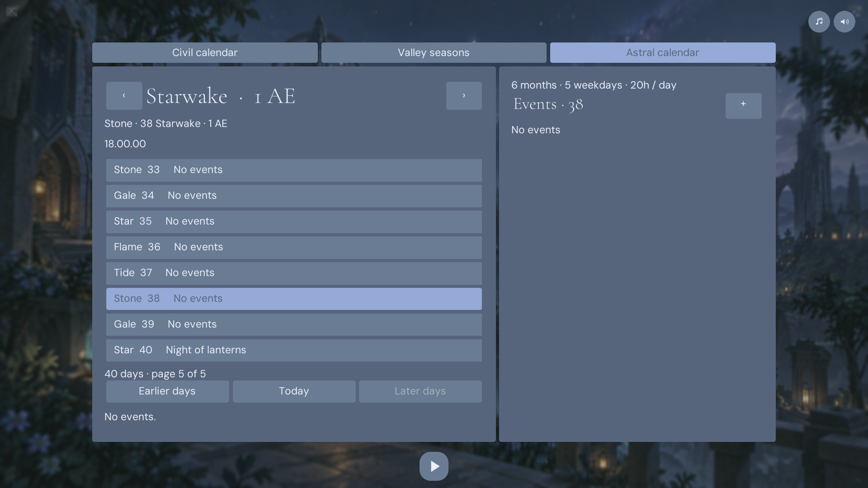Select day row Tide 37
This screenshot has height=488, width=868.
294,273
